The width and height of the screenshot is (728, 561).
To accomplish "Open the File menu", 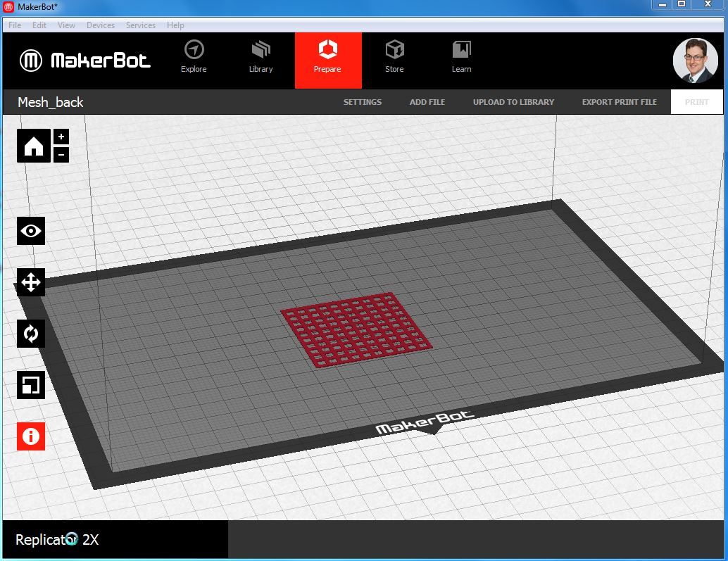I will click(14, 25).
